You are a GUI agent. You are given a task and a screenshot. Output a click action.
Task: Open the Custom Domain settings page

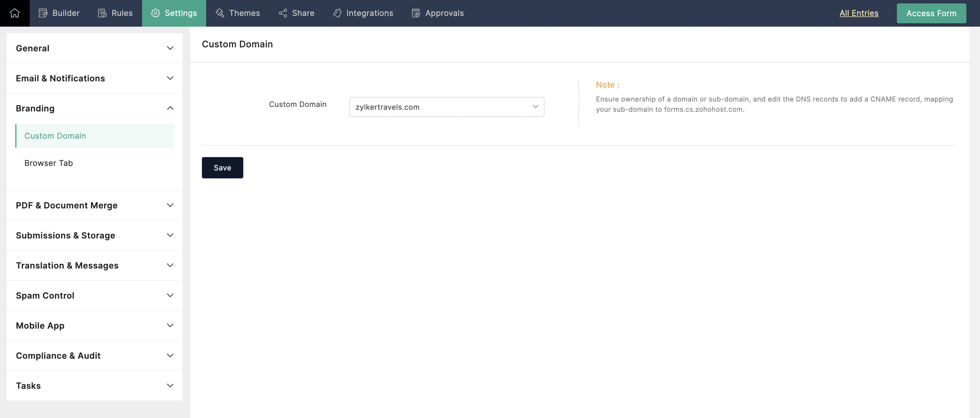(55, 136)
